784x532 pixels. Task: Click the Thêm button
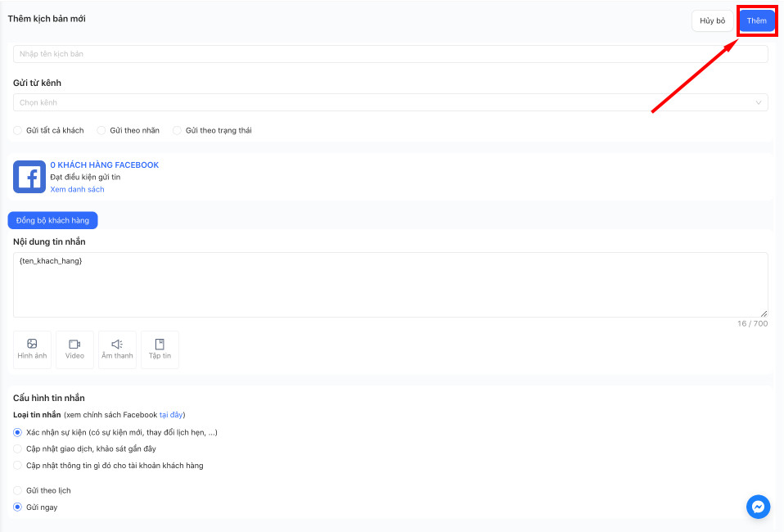pos(756,21)
